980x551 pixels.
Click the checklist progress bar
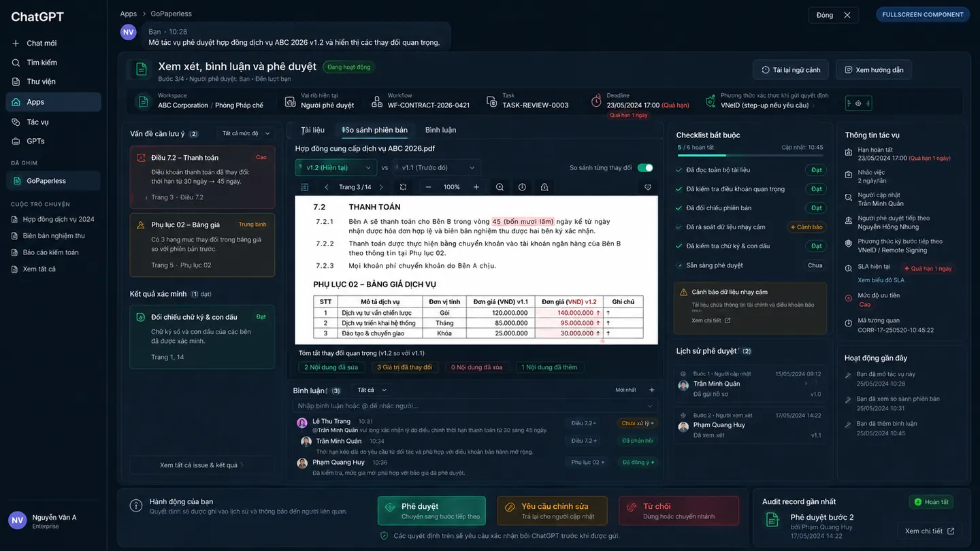(725, 156)
